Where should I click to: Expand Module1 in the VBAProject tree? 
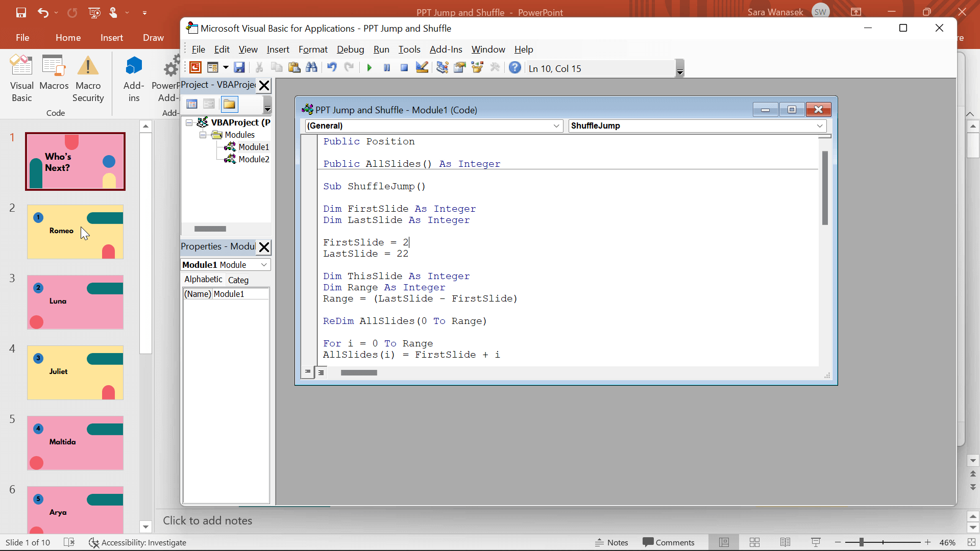tap(253, 146)
